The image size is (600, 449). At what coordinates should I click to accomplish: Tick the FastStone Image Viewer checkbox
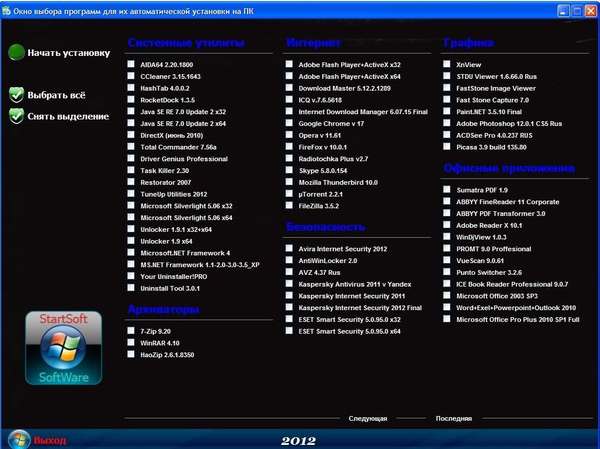point(447,88)
